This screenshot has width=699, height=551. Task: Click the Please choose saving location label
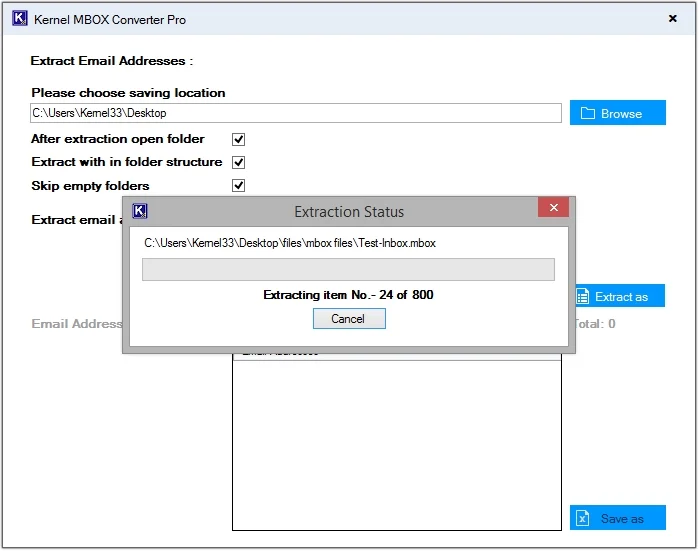pos(128,93)
